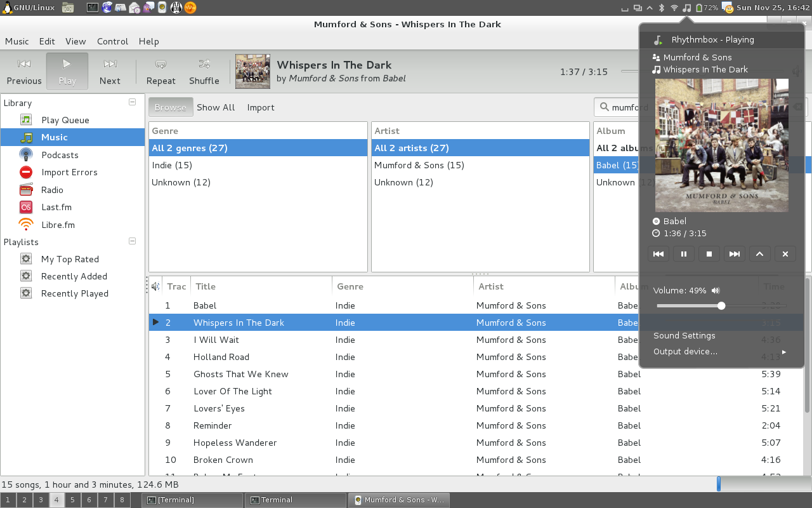The width and height of the screenshot is (812, 508).
Task: Open Sound Settings from the popup
Action: tap(684, 335)
